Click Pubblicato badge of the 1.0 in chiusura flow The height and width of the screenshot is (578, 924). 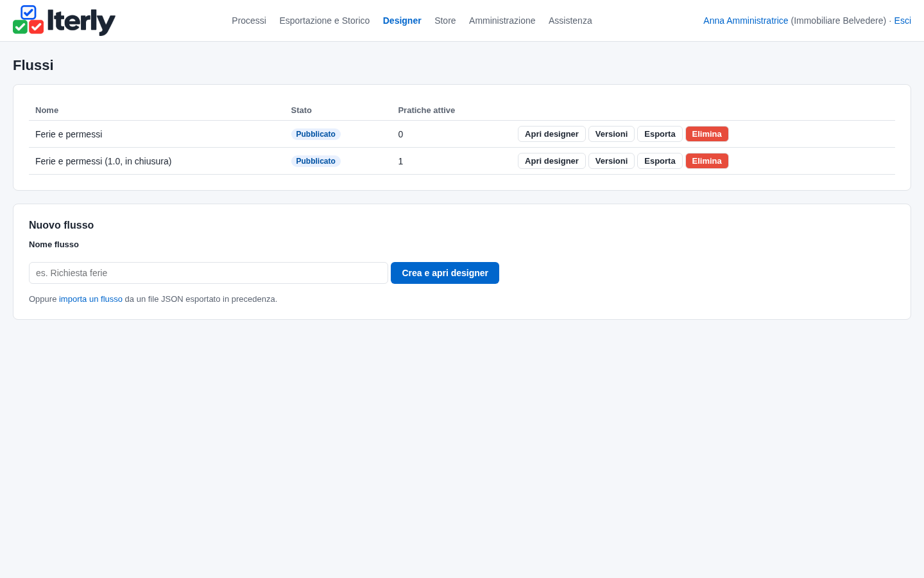(316, 161)
